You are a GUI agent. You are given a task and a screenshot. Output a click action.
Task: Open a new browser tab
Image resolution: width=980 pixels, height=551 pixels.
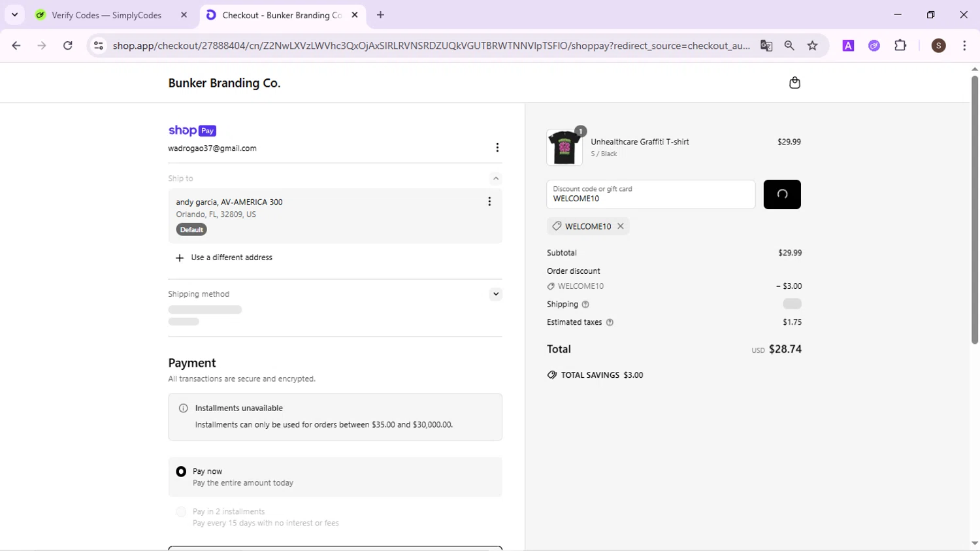click(381, 15)
